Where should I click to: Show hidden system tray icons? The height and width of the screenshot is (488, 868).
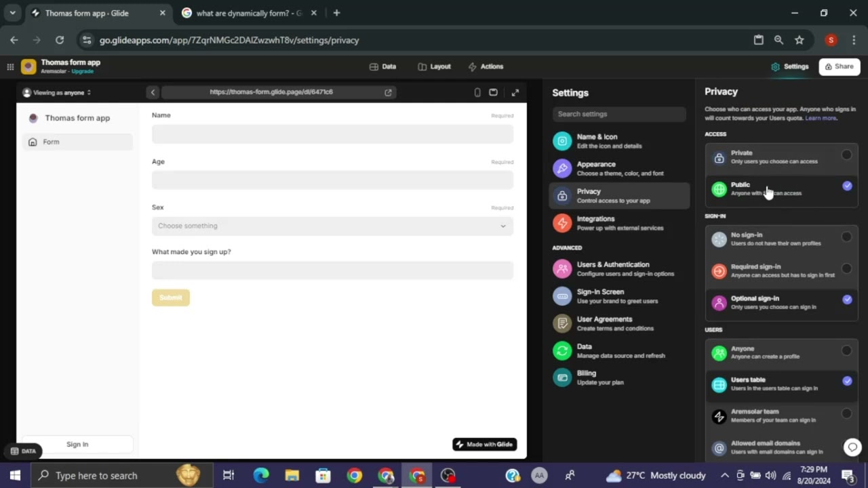724,475
